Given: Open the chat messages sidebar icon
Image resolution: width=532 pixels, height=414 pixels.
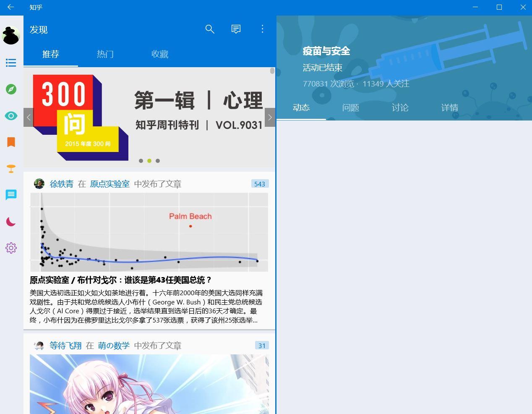Looking at the screenshot, I should pos(11,195).
